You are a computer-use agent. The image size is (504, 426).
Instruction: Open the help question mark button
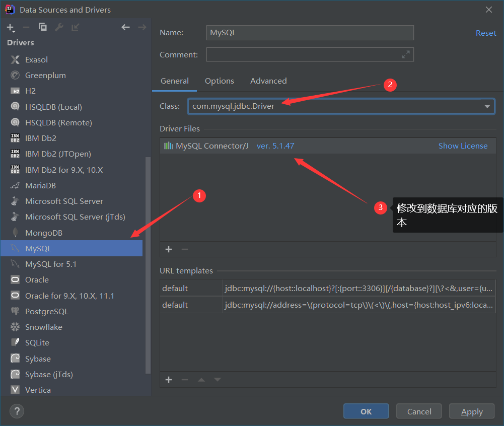tap(17, 411)
